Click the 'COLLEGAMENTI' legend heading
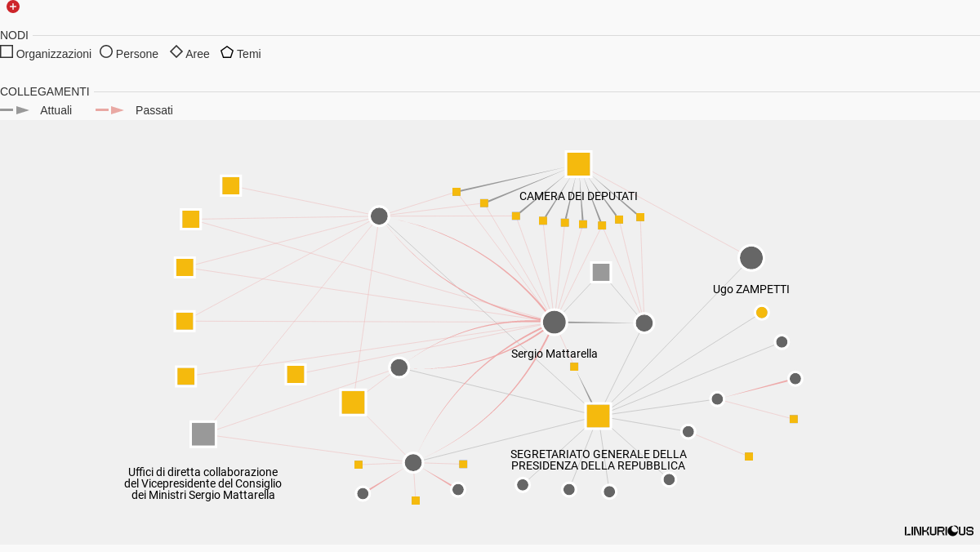Image resolution: width=980 pixels, height=552 pixels. 45,91
